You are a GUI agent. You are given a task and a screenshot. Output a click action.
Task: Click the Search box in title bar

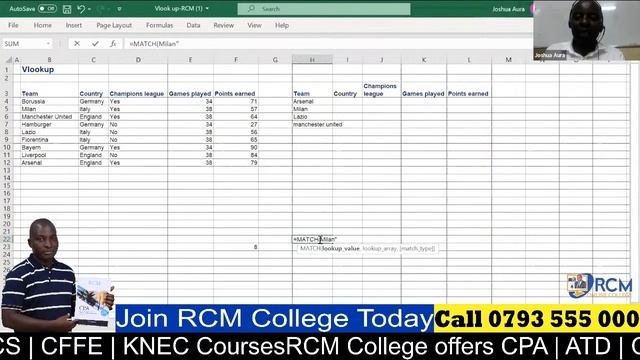324,9
